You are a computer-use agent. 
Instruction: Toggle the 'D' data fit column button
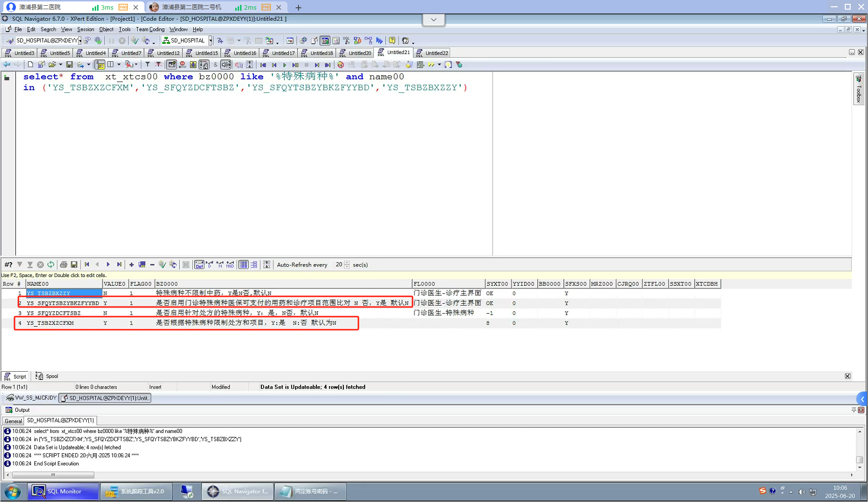(209, 265)
